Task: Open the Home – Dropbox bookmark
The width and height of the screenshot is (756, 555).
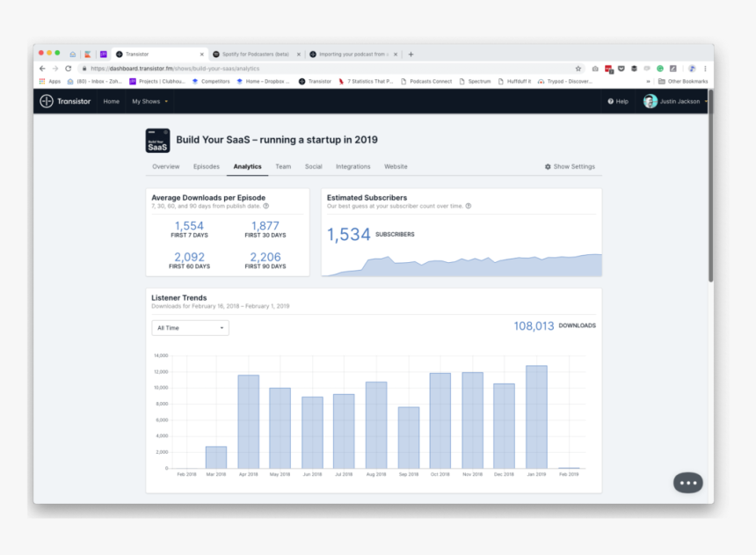Action: [263, 81]
